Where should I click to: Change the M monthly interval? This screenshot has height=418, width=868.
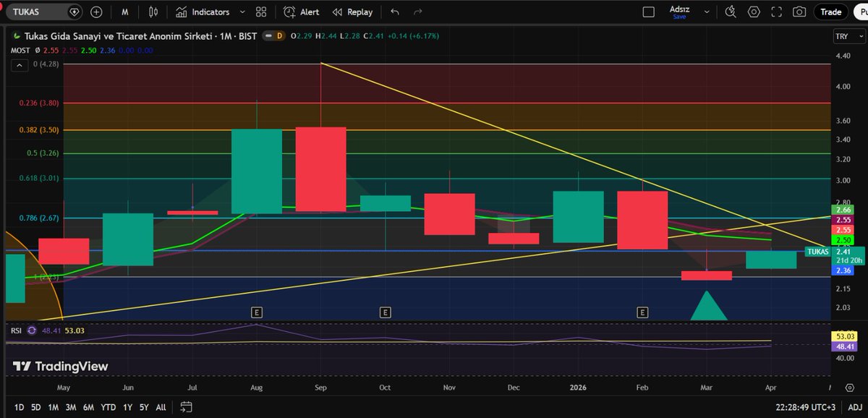click(x=125, y=12)
